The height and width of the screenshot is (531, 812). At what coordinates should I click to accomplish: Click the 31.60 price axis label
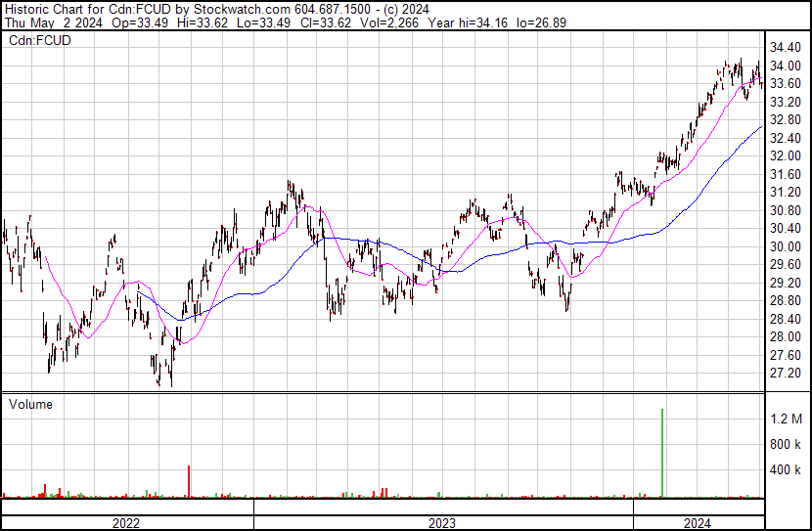point(786,174)
